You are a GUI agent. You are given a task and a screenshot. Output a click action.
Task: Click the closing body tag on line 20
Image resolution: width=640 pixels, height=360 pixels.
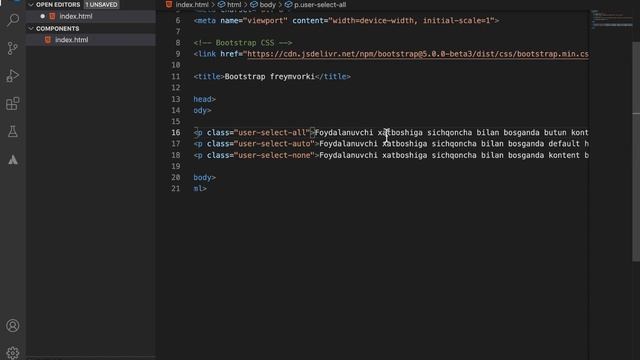pyautogui.click(x=204, y=178)
